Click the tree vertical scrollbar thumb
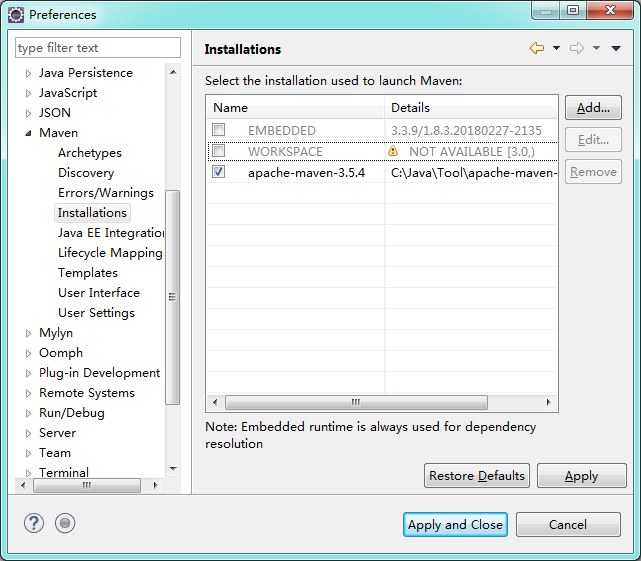Viewport: 641px width, 561px height. coord(173,297)
